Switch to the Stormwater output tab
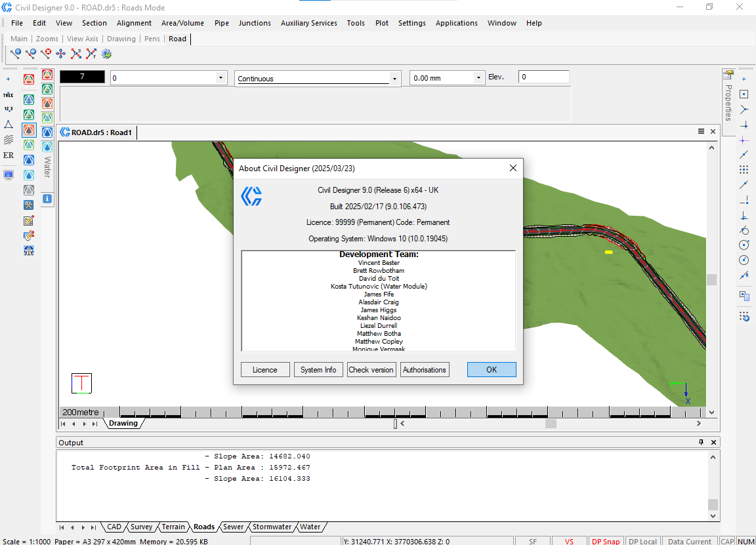Viewport: 756px width, 545px height. [x=272, y=527]
